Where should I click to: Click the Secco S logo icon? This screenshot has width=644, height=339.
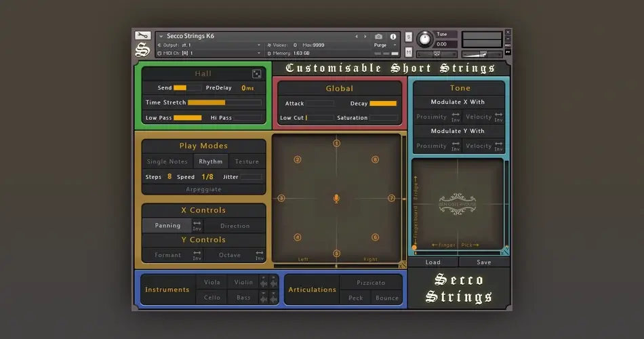click(x=142, y=49)
